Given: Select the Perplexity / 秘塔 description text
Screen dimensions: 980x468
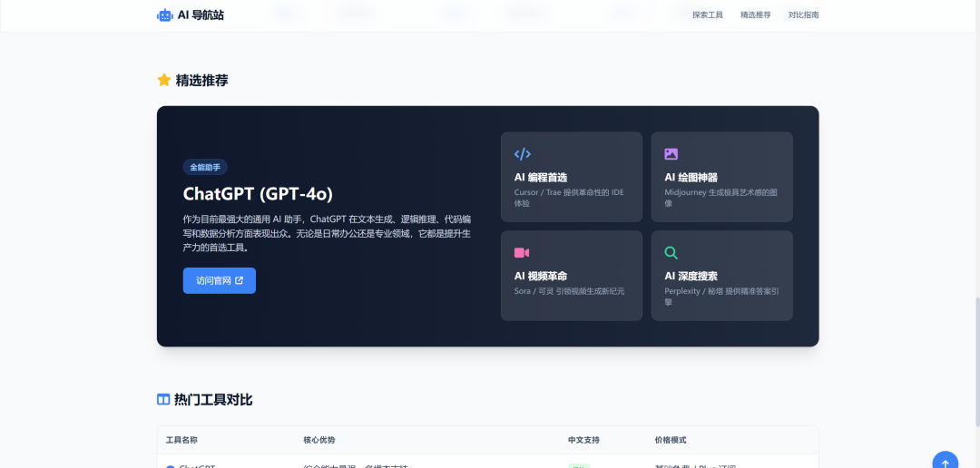Looking at the screenshot, I should point(721,297).
